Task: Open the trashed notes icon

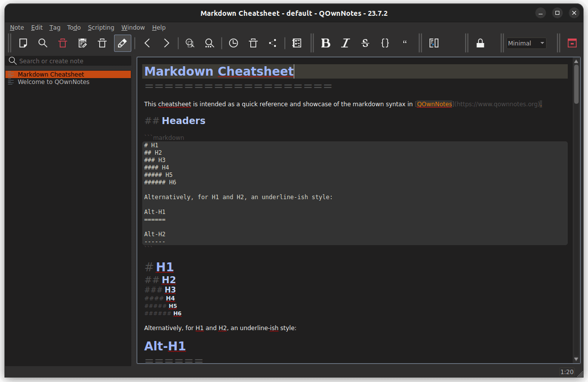Action: (253, 43)
